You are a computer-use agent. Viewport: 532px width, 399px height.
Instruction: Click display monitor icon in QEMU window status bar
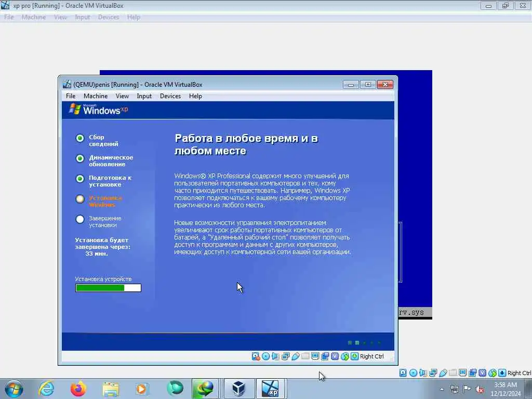315,356
